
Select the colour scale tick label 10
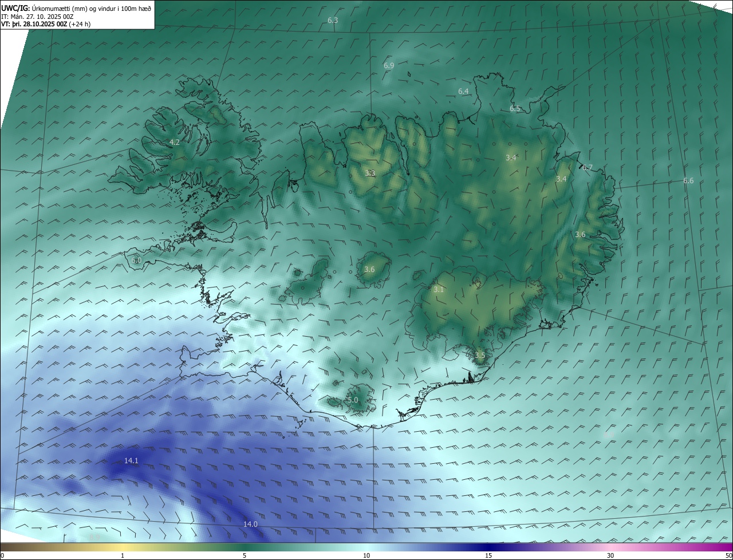pyautogui.click(x=366, y=555)
